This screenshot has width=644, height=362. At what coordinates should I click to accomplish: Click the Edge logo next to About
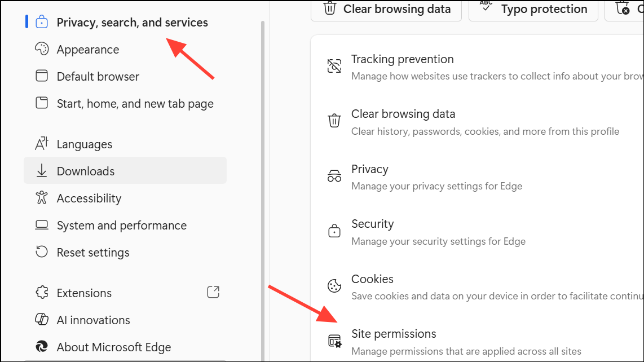[42, 347]
